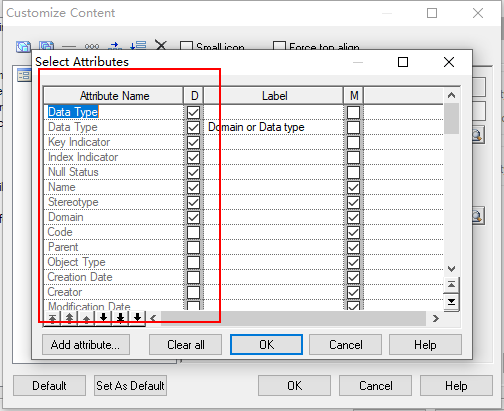Select the Stereotype attribute name
Screen dimensions: 504x411
[73, 202]
